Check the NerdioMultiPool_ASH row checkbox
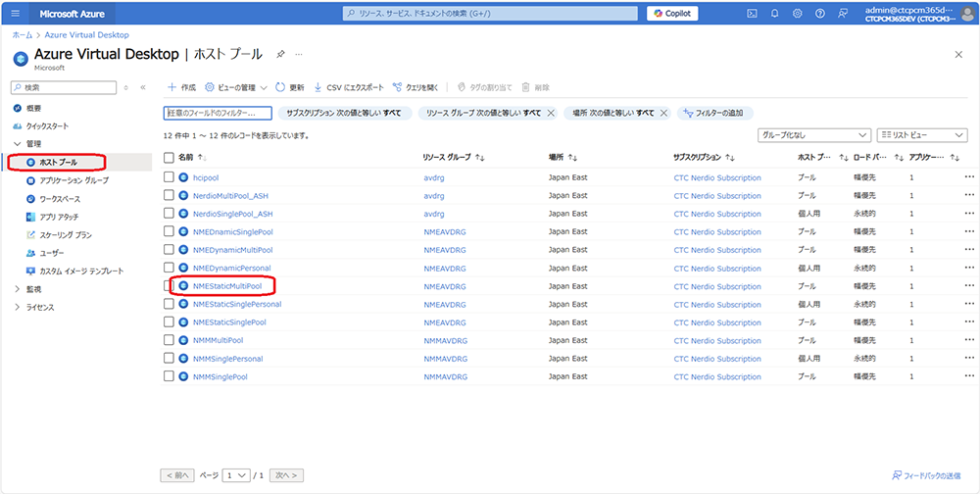Screen dimensions: 980x494 (169, 196)
